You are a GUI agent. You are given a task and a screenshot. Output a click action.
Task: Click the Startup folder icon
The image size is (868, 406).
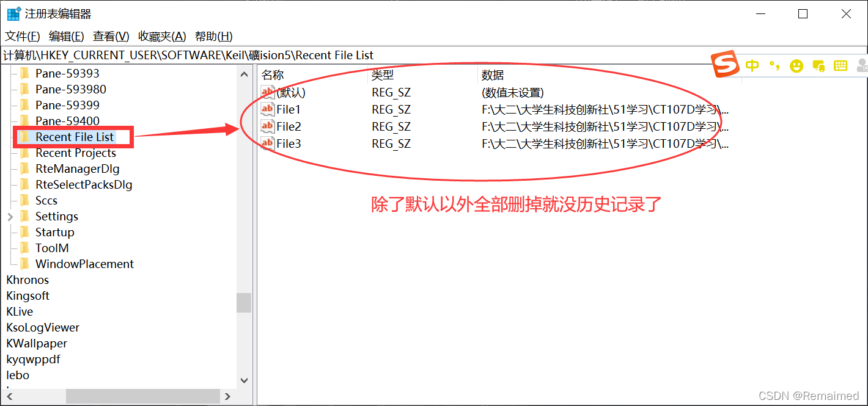[x=25, y=232]
